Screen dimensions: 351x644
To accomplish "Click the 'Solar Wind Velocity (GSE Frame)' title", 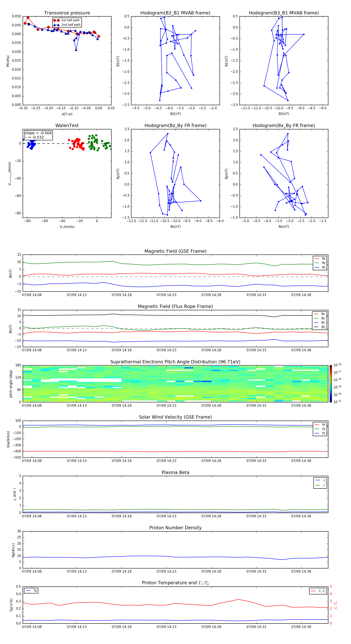I will [175, 417].
